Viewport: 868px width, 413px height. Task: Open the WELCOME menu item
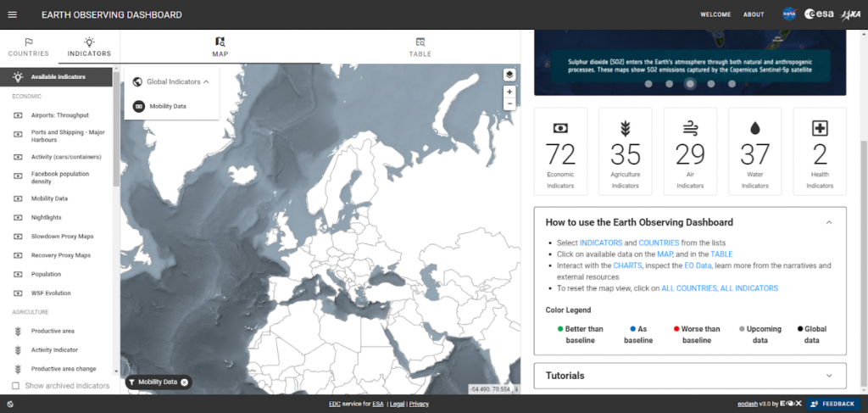(x=715, y=15)
